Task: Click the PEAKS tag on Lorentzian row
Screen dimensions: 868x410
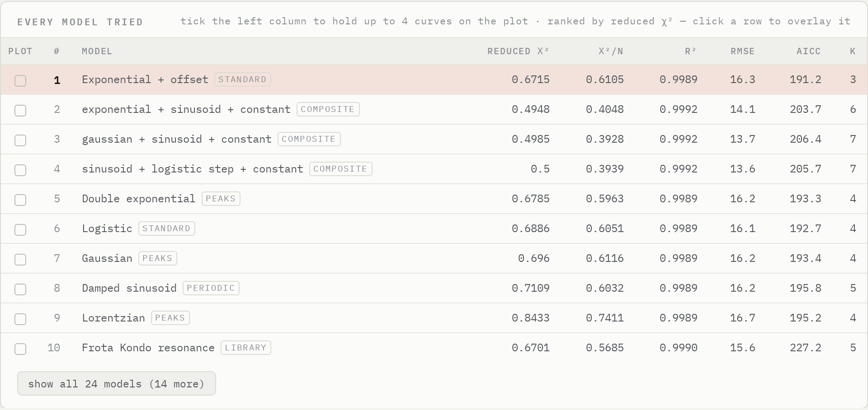Action: coord(170,318)
